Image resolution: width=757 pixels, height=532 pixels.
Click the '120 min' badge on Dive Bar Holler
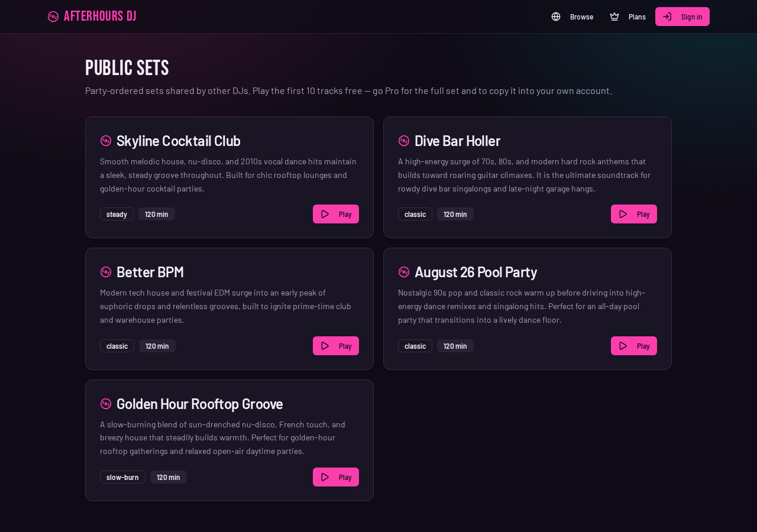455,214
